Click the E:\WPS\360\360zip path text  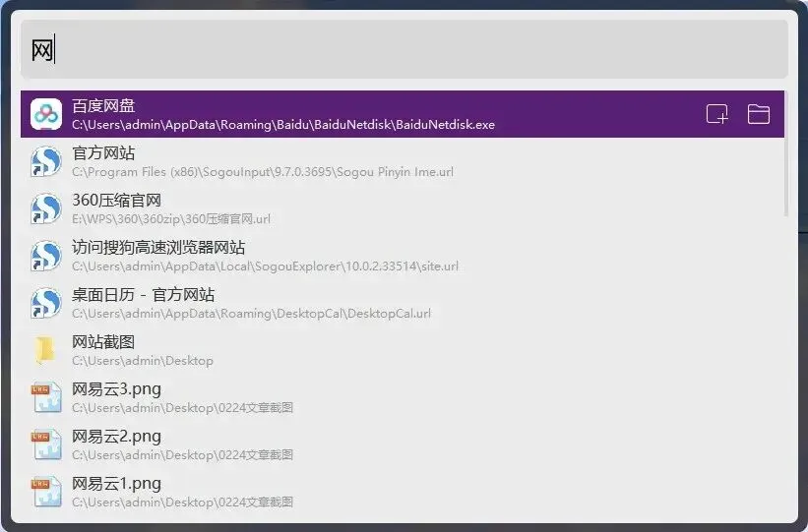coord(171,219)
